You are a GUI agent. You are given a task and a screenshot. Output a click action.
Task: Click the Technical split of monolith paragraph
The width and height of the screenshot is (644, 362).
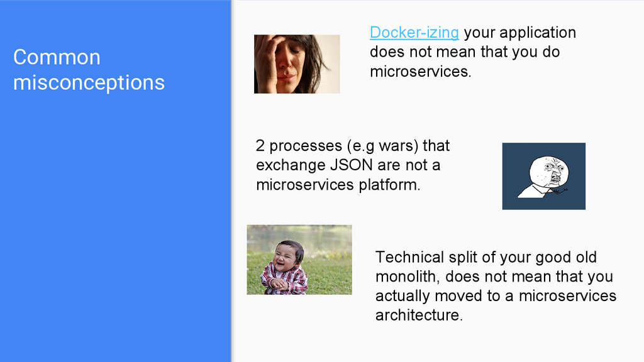coord(496,286)
